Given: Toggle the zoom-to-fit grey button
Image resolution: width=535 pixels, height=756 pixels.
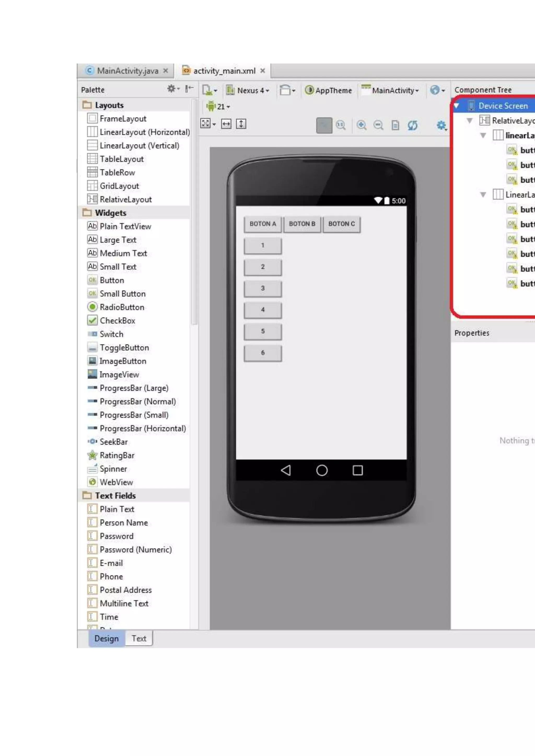Looking at the screenshot, I should (324, 125).
